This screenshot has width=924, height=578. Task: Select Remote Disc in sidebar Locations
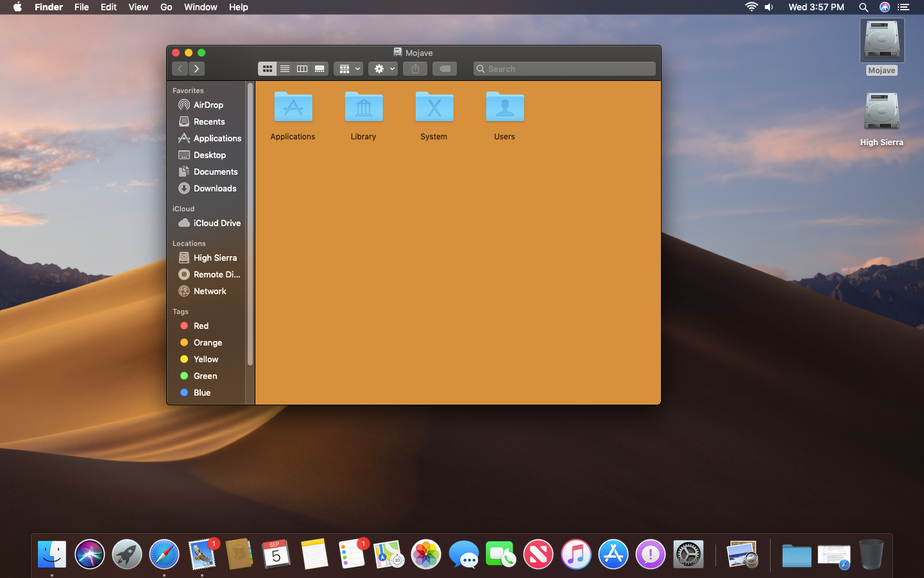(x=208, y=274)
